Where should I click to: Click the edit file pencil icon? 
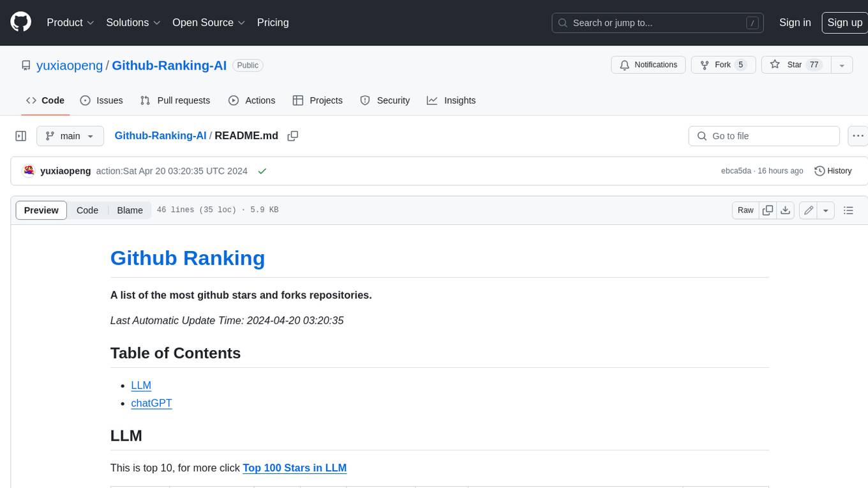tap(809, 210)
